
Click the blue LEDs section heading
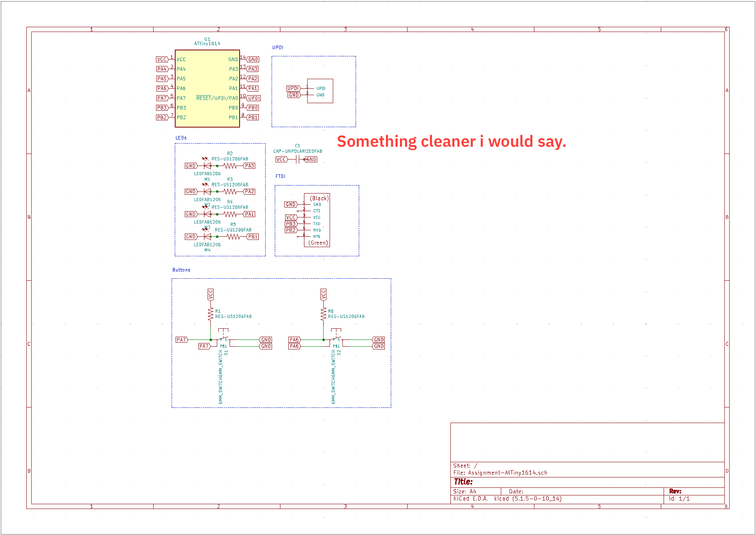coord(181,138)
